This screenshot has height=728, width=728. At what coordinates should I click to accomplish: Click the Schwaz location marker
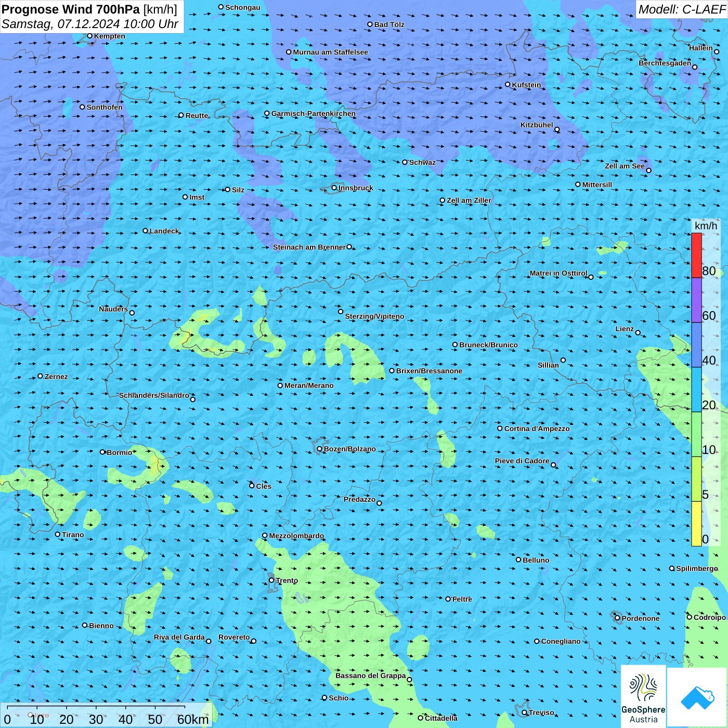point(405,162)
